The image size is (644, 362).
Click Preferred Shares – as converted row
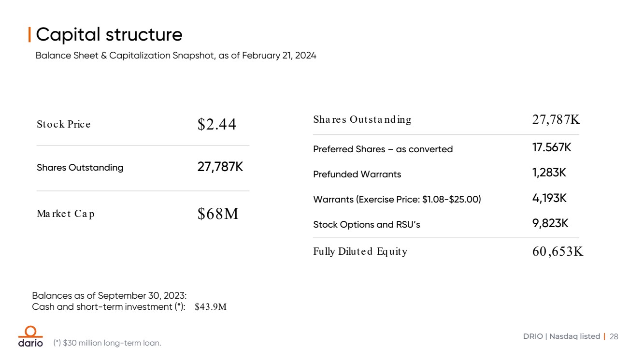coord(383,149)
